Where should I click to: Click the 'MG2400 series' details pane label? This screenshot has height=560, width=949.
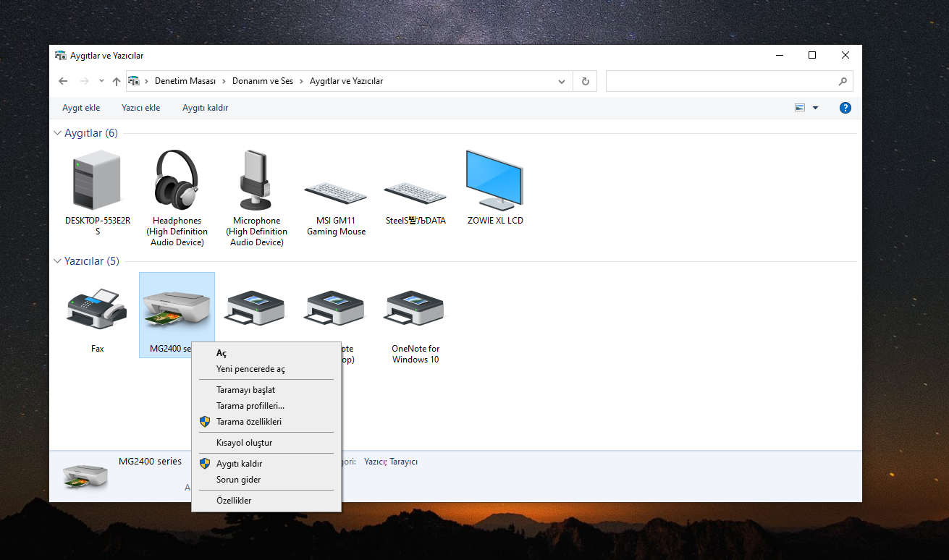click(x=150, y=462)
